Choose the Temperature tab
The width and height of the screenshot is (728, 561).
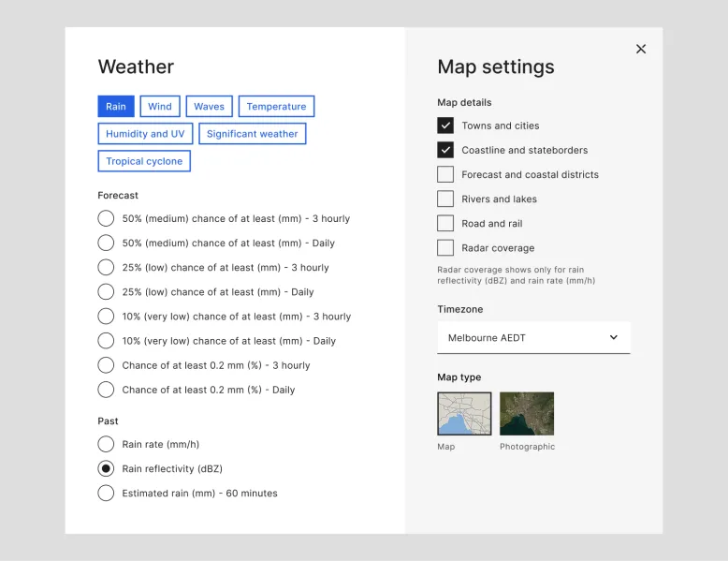[x=276, y=107]
